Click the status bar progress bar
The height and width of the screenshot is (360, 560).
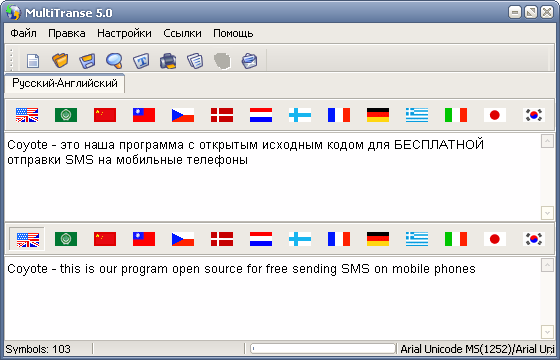(x=323, y=349)
